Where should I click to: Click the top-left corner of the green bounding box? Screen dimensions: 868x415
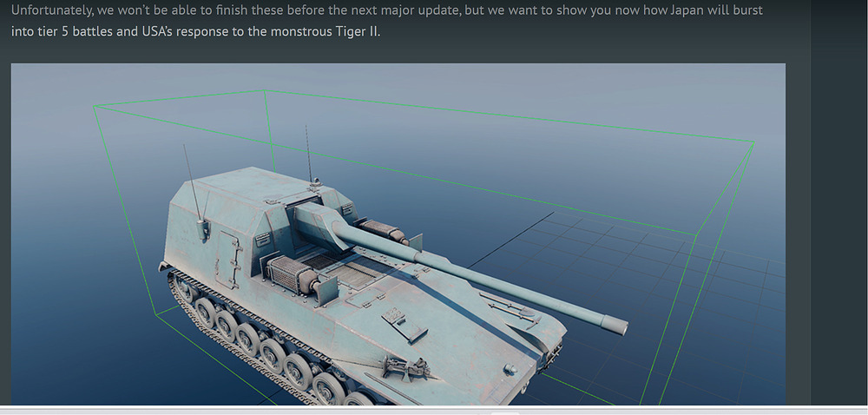pyautogui.click(x=95, y=107)
